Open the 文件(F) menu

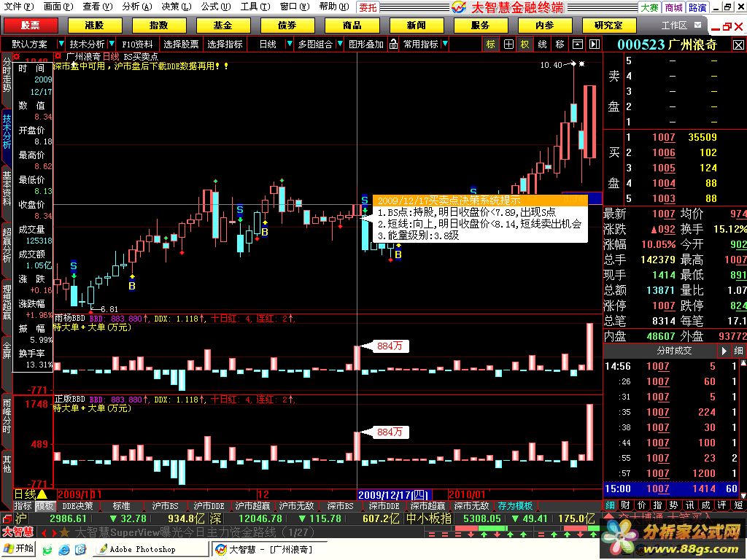[19, 7]
